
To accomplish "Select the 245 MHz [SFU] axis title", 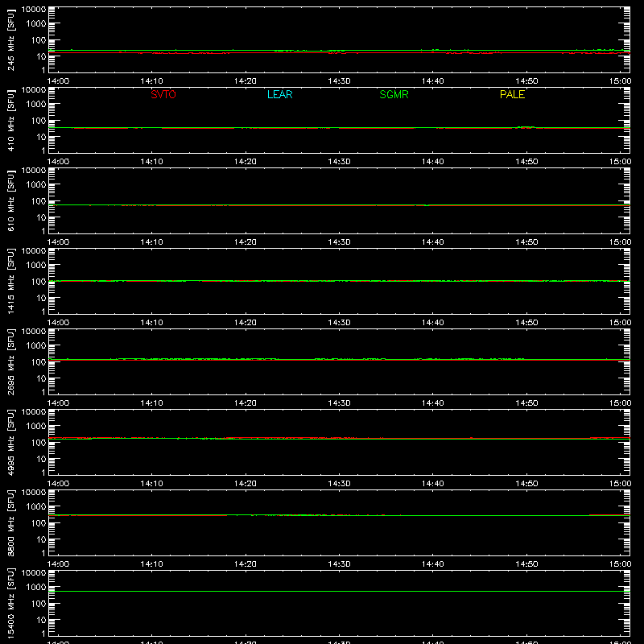I will (11, 39).
